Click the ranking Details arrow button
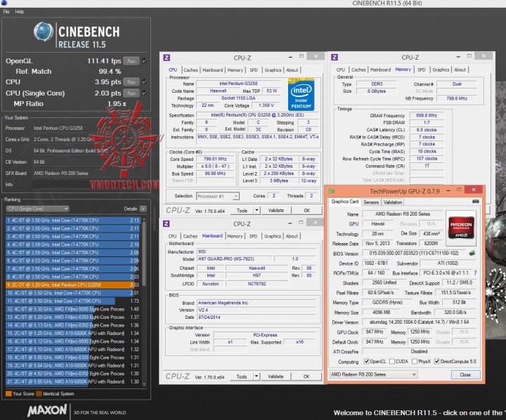 tap(143, 209)
